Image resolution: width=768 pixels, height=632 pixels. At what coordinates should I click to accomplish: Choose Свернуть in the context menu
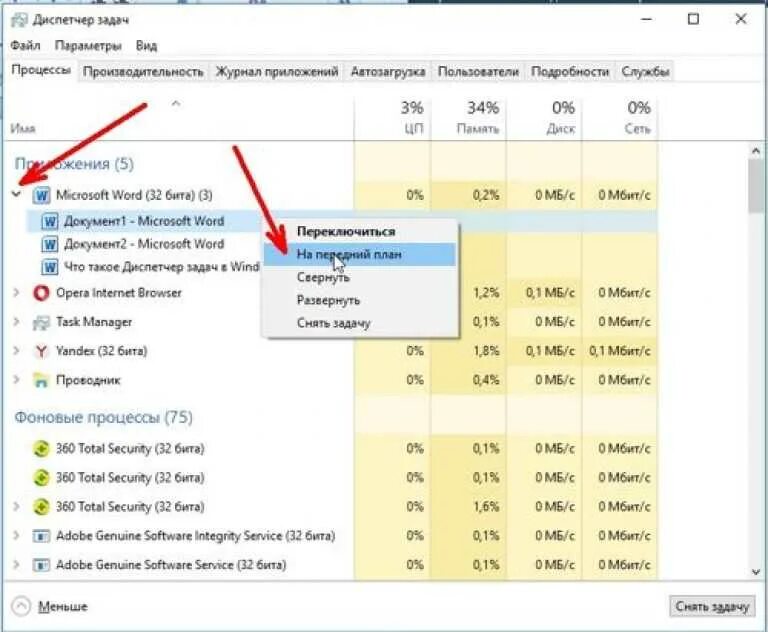click(360, 277)
